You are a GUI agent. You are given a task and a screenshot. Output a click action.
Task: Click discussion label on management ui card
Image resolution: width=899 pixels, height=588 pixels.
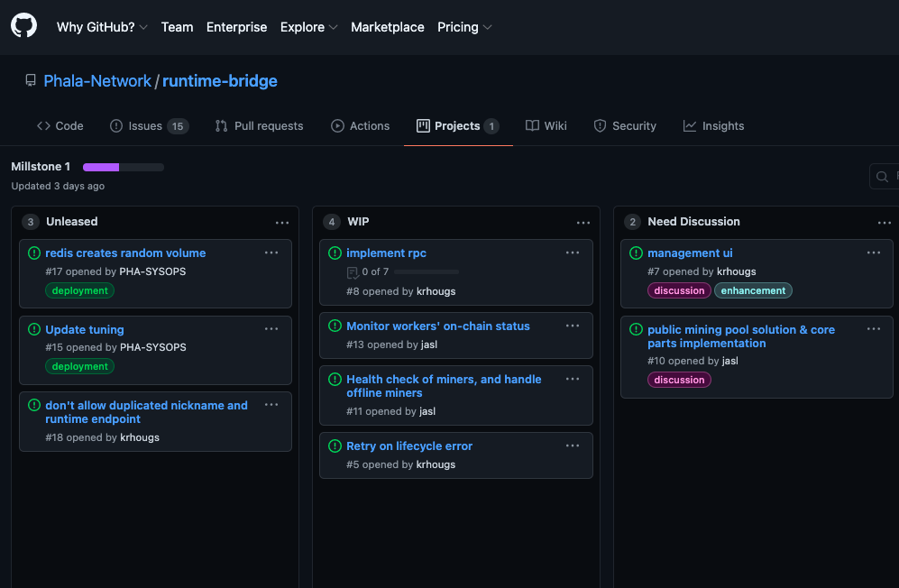click(x=679, y=291)
